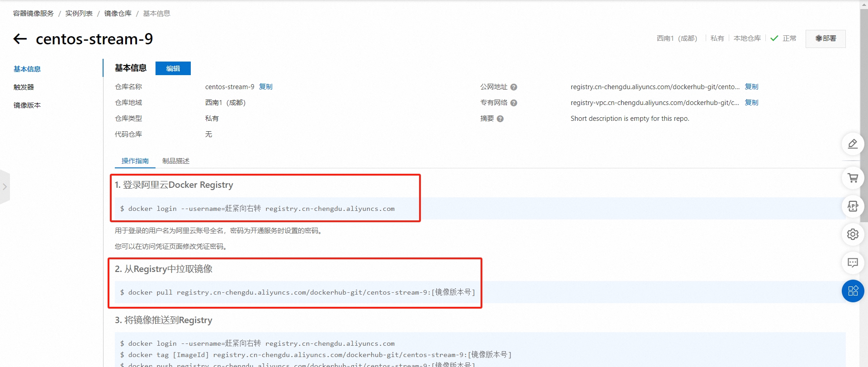868x367 pixels.
Task: Switch to the 制品描述 tab
Action: 176,161
